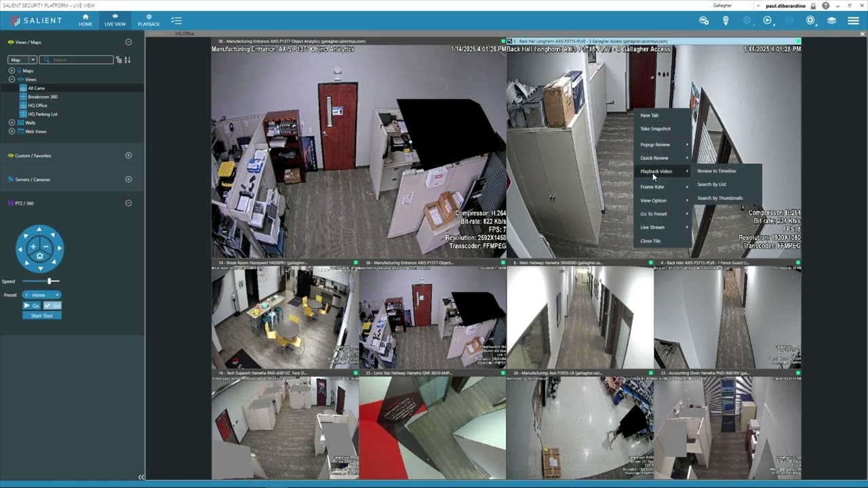Expand the Servers / Cameras section
Screen dimensions: 868x488
click(x=128, y=179)
